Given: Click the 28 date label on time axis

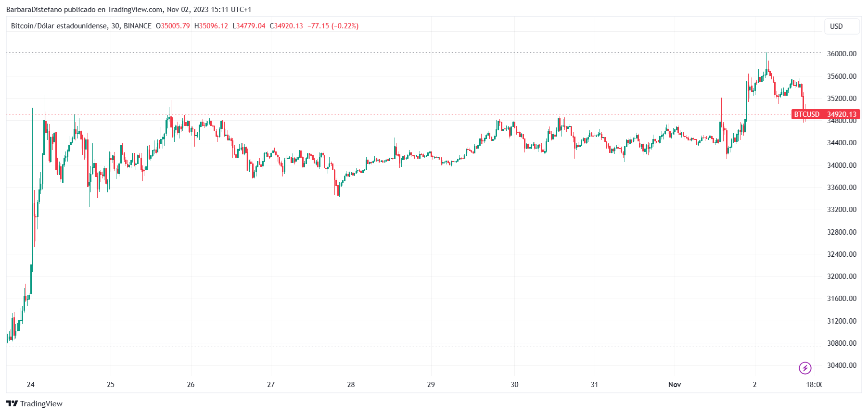Looking at the screenshot, I should (x=351, y=384).
